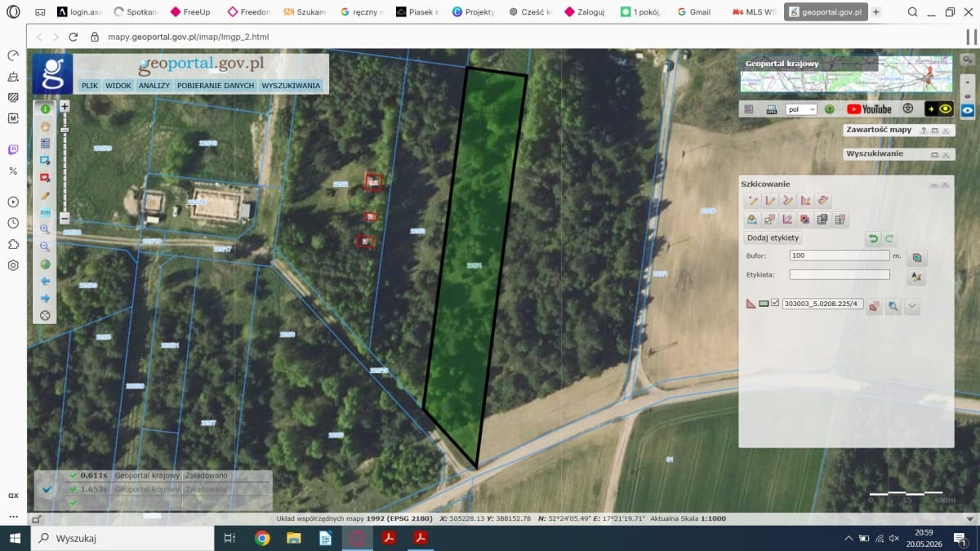Click the print map icon
The image size is (980, 551).
coord(770,109)
